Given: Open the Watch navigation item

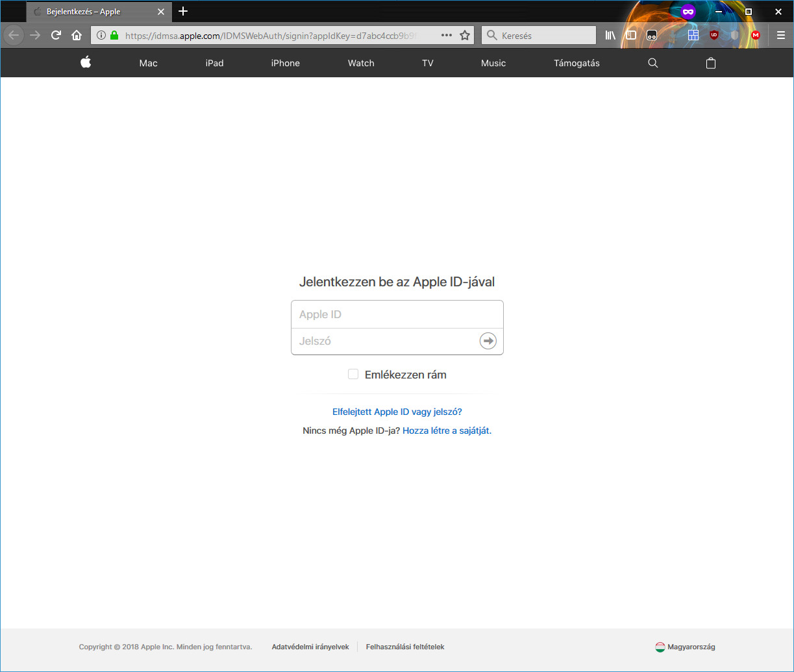Looking at the screenshot, I should point(361,63).
